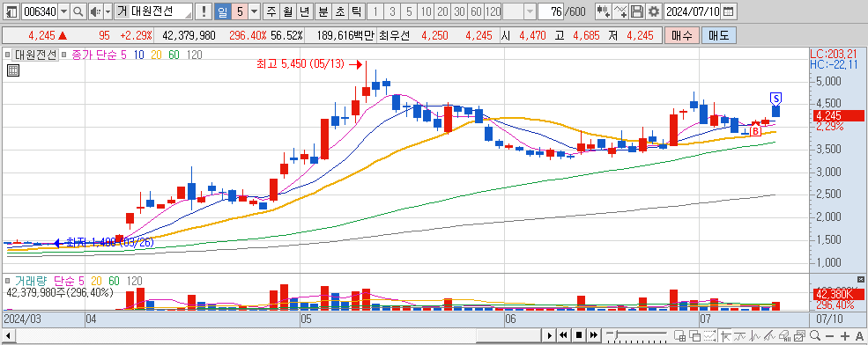The width and height of the screenshot is (868, 345).
Task: Click the date field 2024/07/10
Action: click(692, 11)
